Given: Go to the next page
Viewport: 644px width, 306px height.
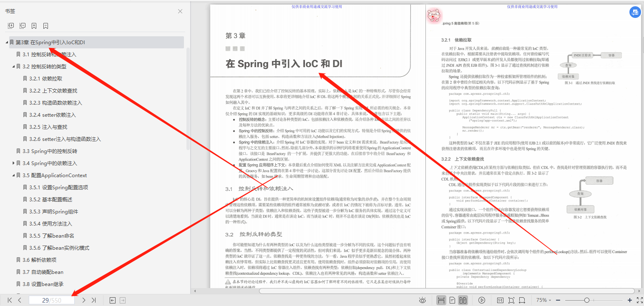Looking at the screenshot, I should [x=84, y=300].
